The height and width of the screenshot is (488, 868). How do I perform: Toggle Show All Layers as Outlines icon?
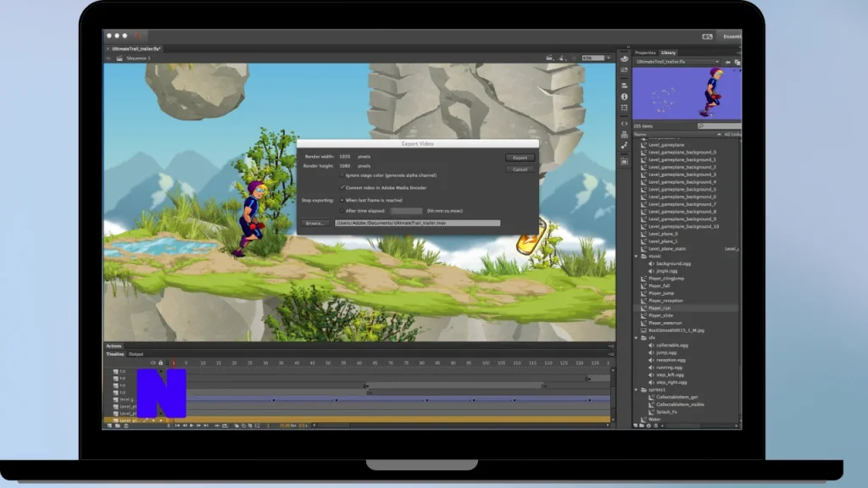167,363
